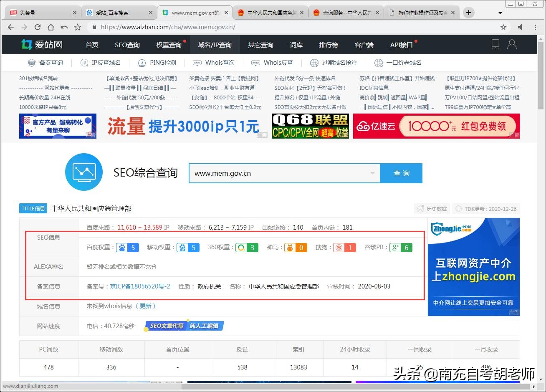
Task: Switch to the 爱站_百度搜索 tab
Action: (x=119, y=13)
